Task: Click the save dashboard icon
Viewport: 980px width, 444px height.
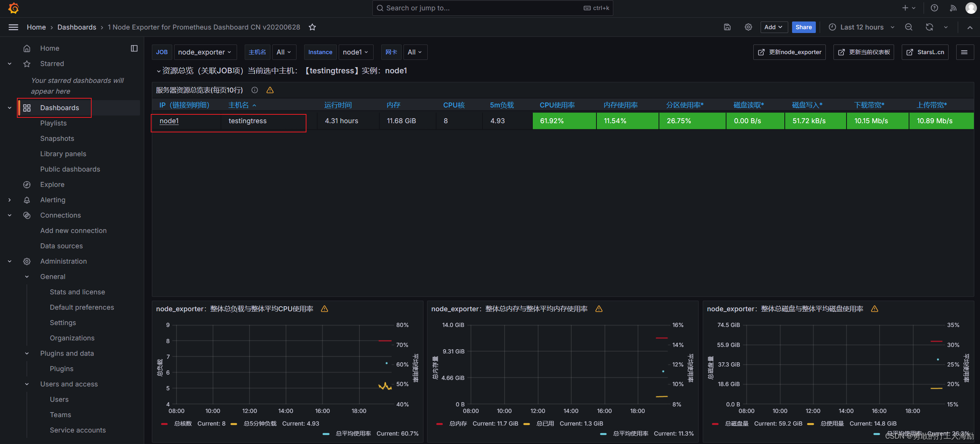Action: 727,27
